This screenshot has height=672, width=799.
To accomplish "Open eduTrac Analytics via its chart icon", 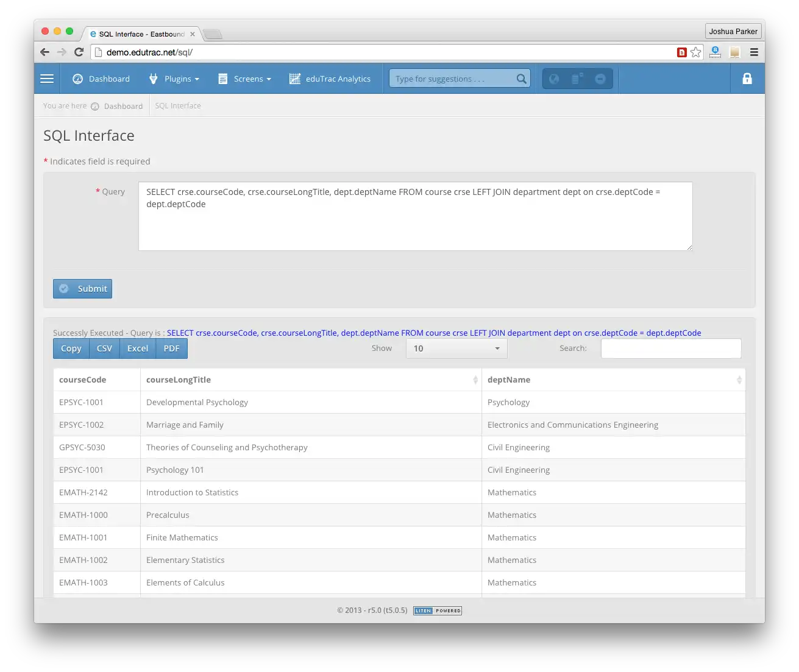I will (295, 79).
